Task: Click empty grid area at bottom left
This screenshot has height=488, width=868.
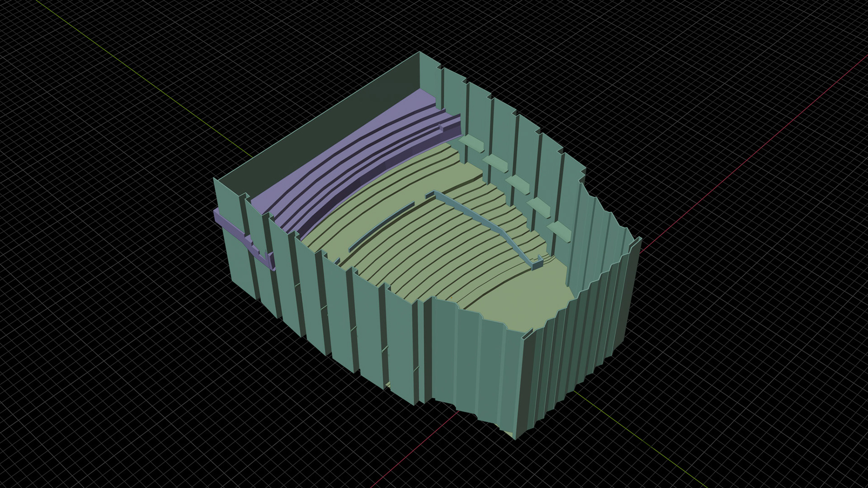Action: click(x=136, y=384)
